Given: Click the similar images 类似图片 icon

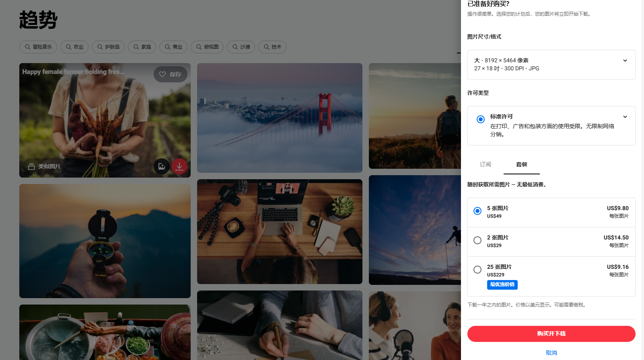Looking at the screenshot, I should click(31, 166).
